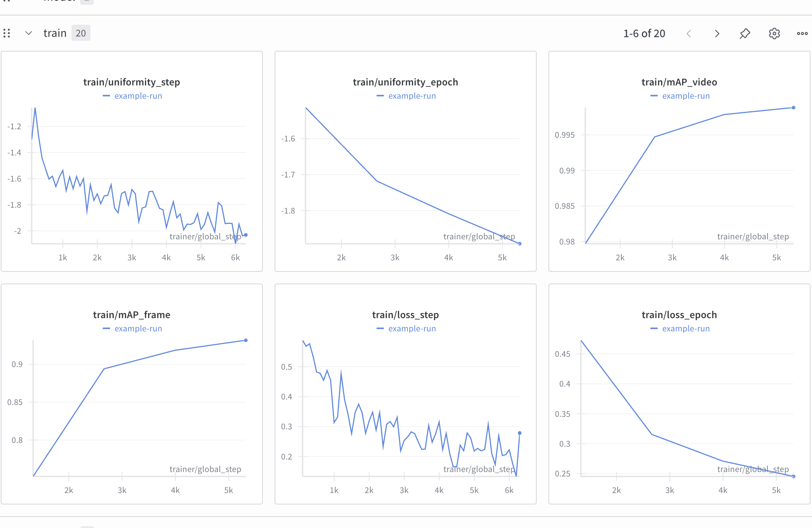Toggle example-run legend in train/loss_step
Screen dimensions: 812x528
pos(412,328)
